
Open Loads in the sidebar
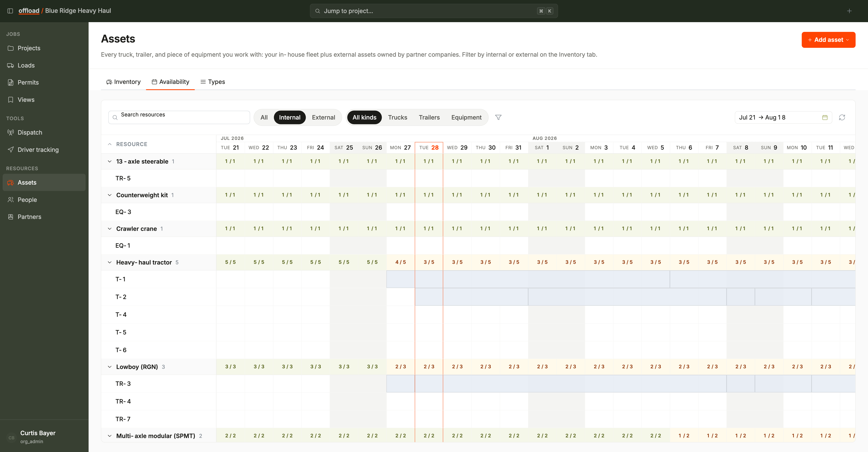click(x=44, y=65)
